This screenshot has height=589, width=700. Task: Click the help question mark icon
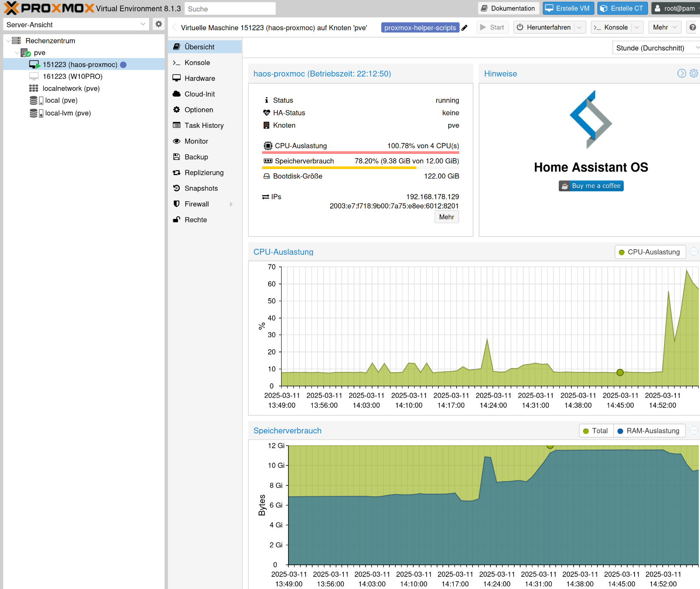coord(692,27)
